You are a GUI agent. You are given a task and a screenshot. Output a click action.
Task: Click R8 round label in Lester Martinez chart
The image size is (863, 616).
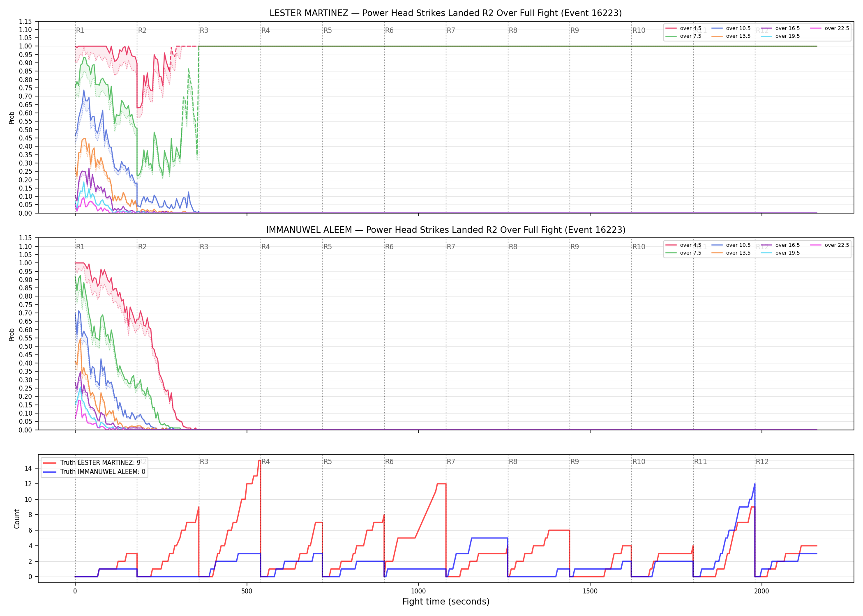(513, 30)
